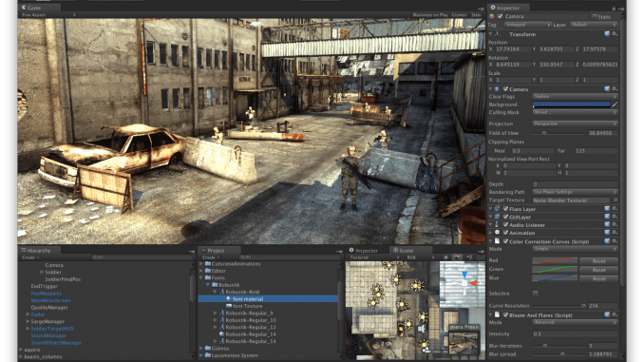Open the Audio Listener gear menu
The width and height of the screenshot is (644, 362).
click(x=615, y=224)
